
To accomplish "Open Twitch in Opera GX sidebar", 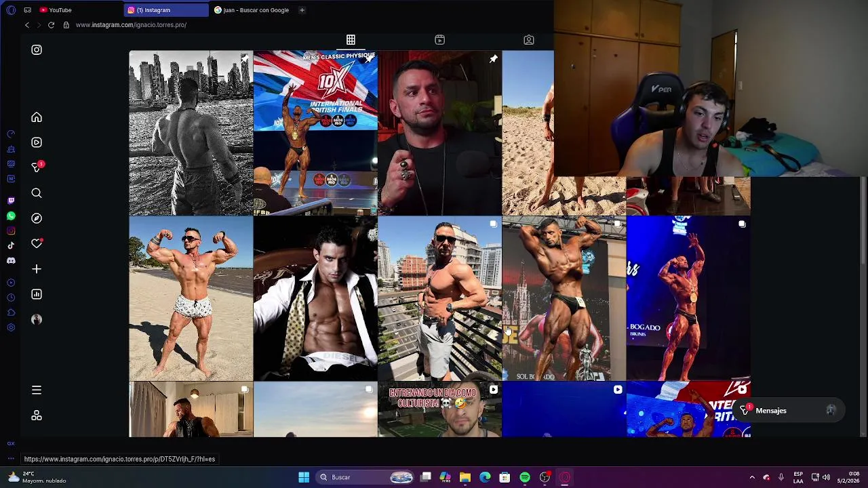I will click(x=11, y=201).
